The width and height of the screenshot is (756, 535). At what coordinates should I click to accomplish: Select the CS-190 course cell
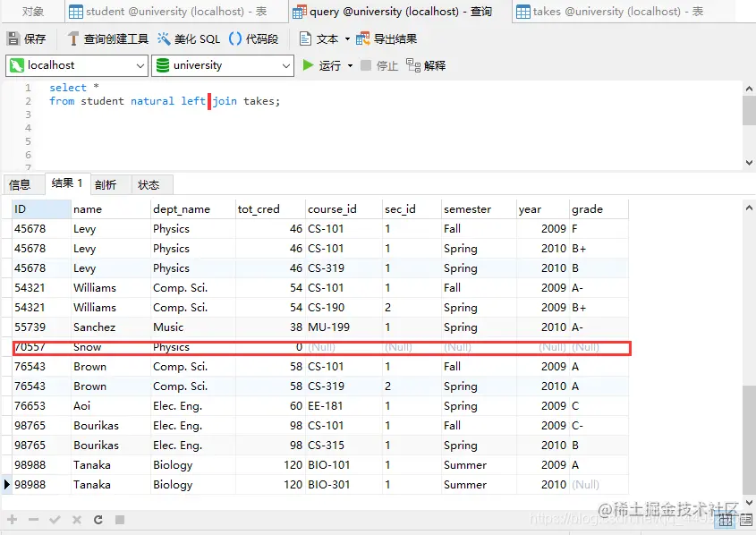[344, 308]
